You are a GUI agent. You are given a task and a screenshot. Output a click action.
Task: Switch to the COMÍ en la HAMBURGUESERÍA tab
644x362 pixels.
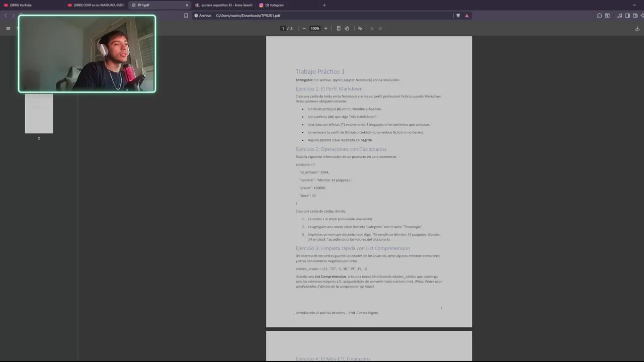click(96, 5)
